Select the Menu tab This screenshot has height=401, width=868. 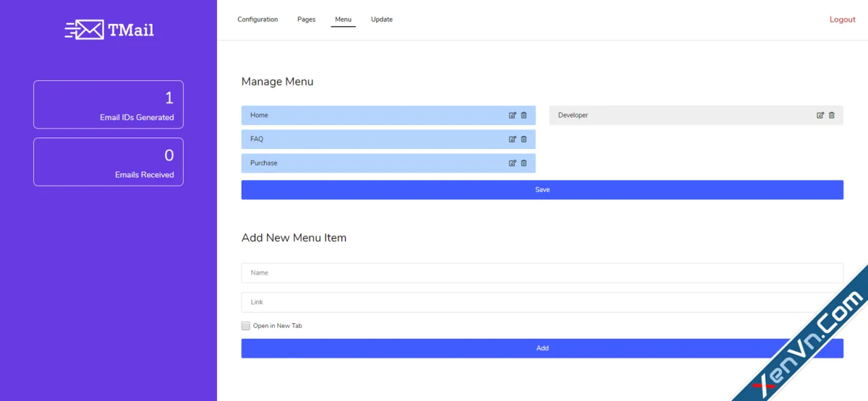344,20
